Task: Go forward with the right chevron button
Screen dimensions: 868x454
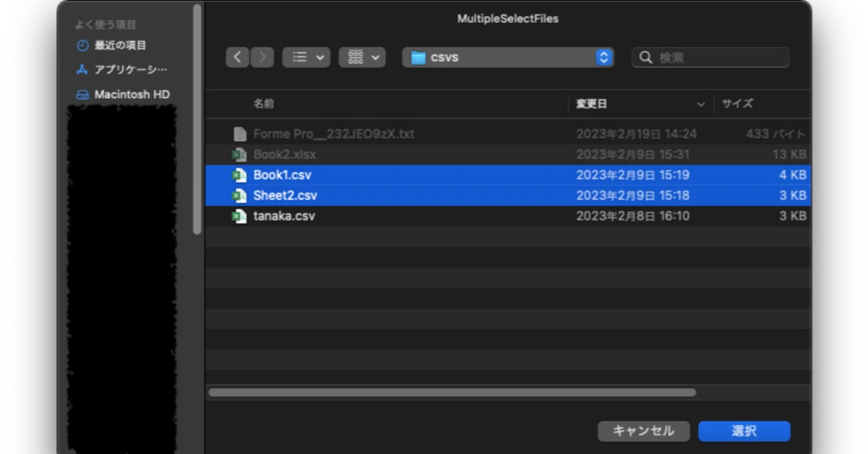Action: coord(262,58)
